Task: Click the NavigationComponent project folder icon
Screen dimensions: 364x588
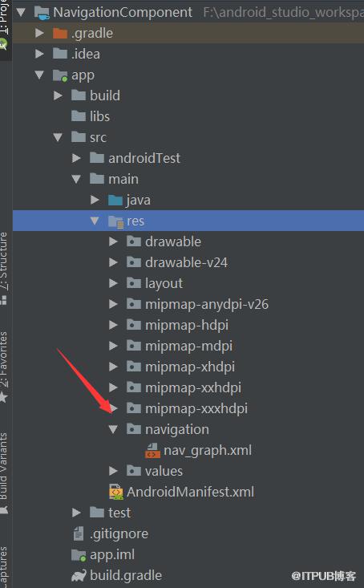Action: 42,12
